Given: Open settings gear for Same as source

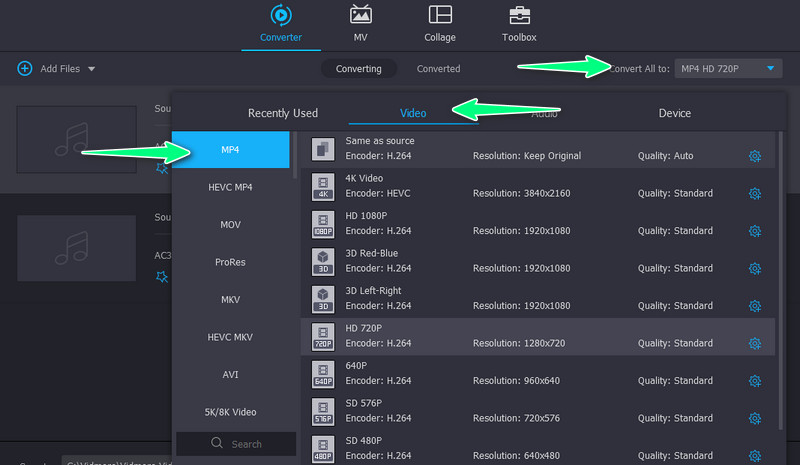Looking at the screenshot, I should point(755,156).
